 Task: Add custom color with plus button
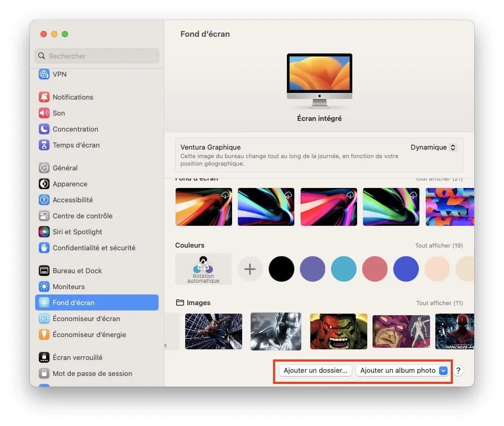[x=250, y=269]
